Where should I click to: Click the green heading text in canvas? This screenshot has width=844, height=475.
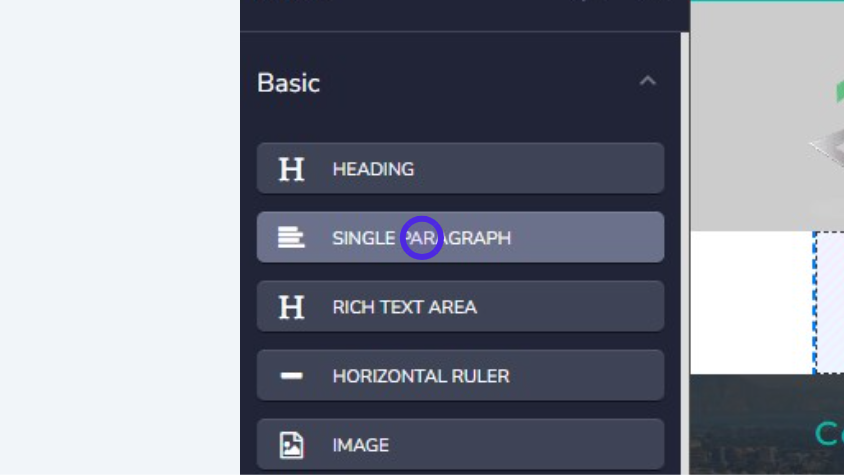pos(829,433)
